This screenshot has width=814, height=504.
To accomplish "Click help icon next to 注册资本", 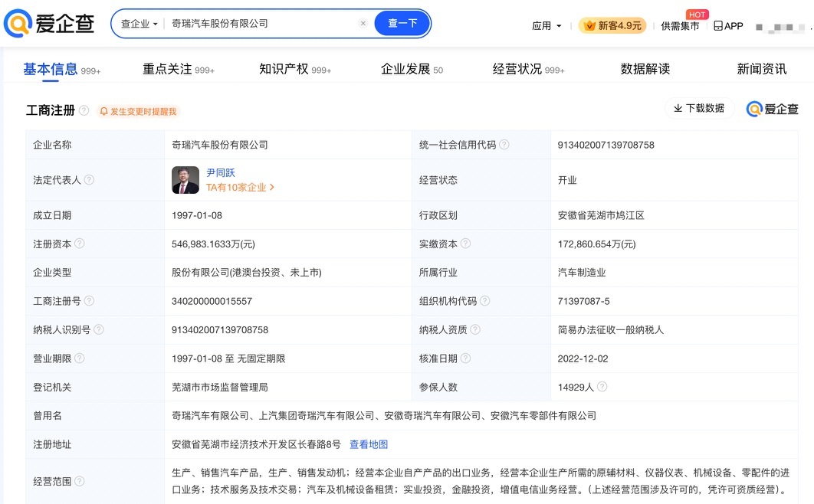I will (x=80, y=244).
